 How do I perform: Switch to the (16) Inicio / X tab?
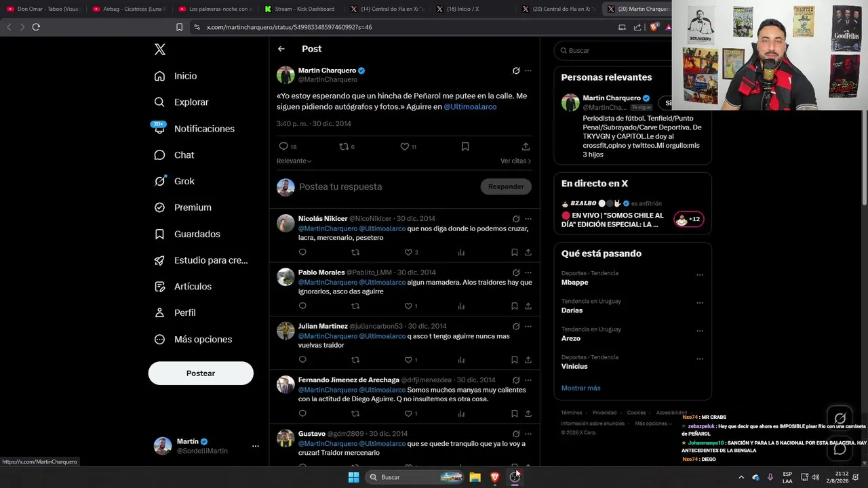click(472, 9)
